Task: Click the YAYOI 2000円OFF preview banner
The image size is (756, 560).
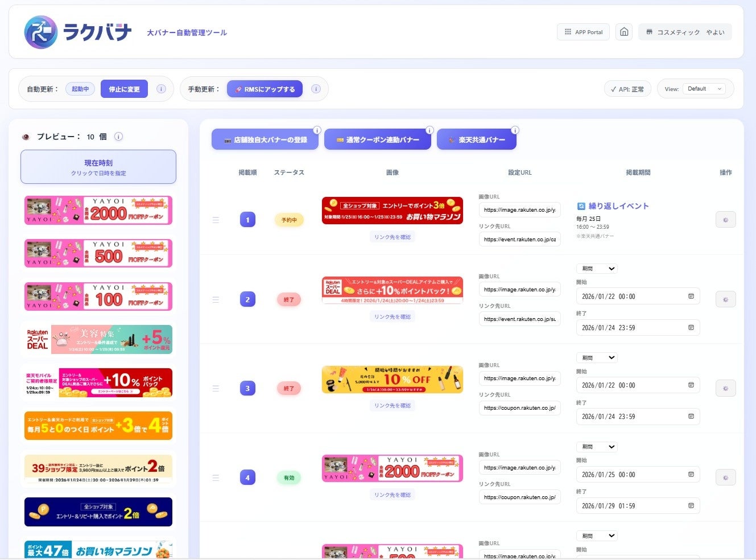Action: pyautogui.click(x=98, y=210)
